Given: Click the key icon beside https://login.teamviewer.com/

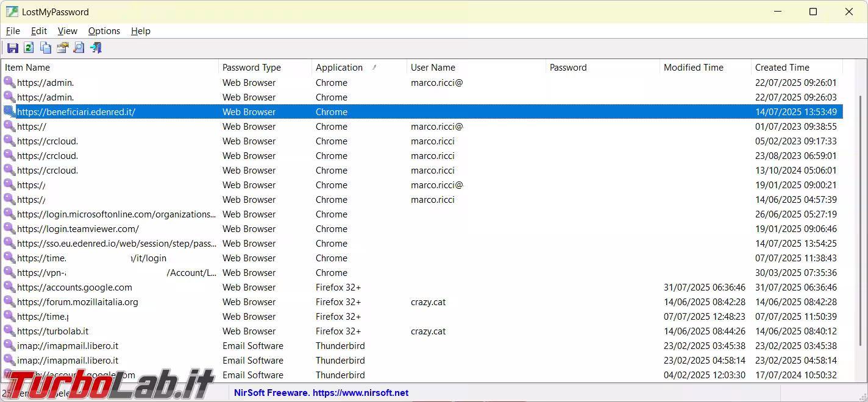Looking at the screenshot, I should (10, 229).
